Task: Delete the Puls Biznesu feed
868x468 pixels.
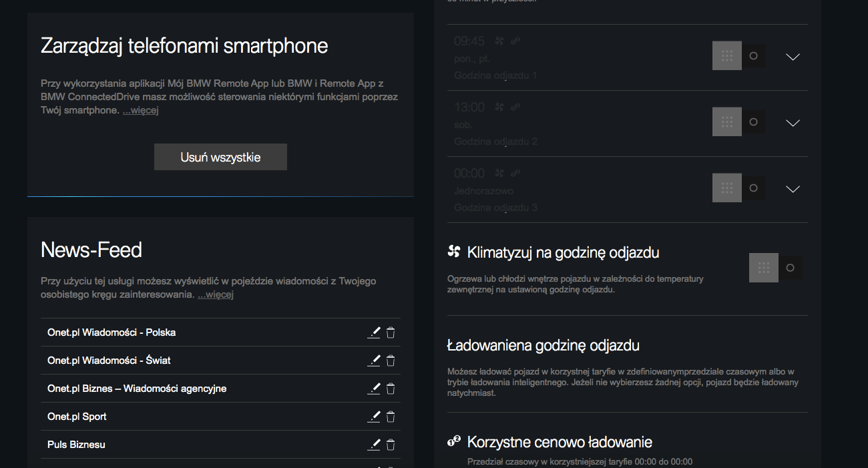Action: (391, 445)
